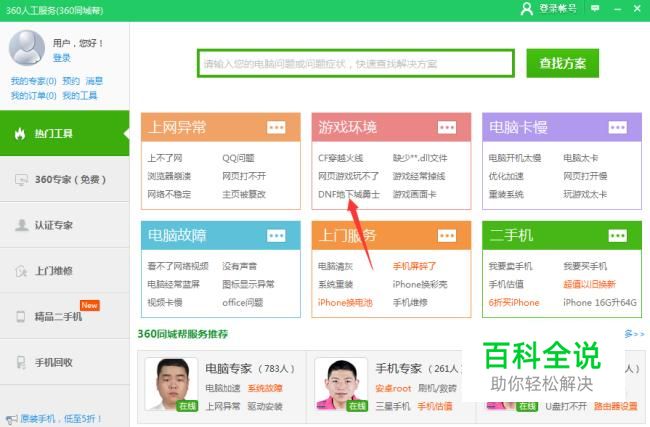Click the monitor icon beside 360专家
The image size is (650, 427).
[x=21, y=180]
